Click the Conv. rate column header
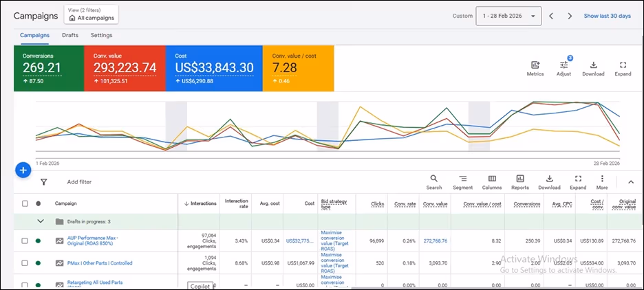This screenshot has width=644, height=290. point(405,203)
